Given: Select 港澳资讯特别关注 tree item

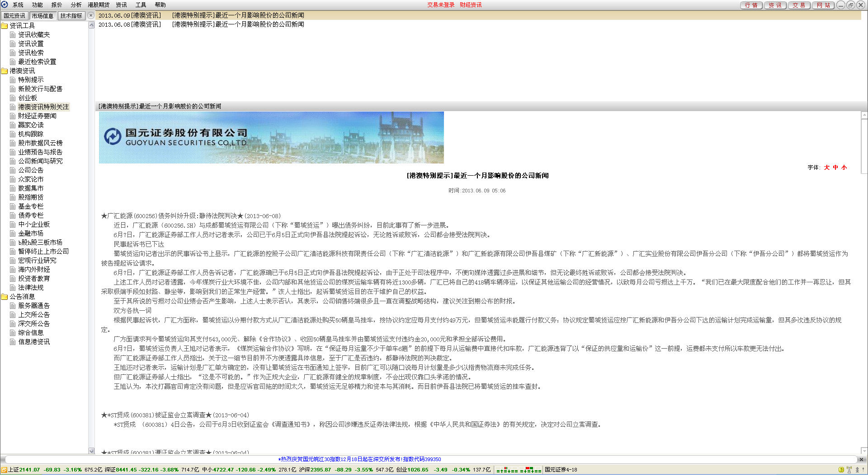Looking at the screenshot, I should (43, 107).
